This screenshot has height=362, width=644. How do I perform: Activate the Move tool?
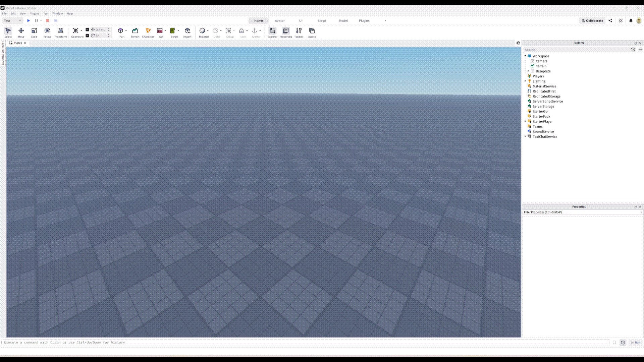(x=21, y=32)
